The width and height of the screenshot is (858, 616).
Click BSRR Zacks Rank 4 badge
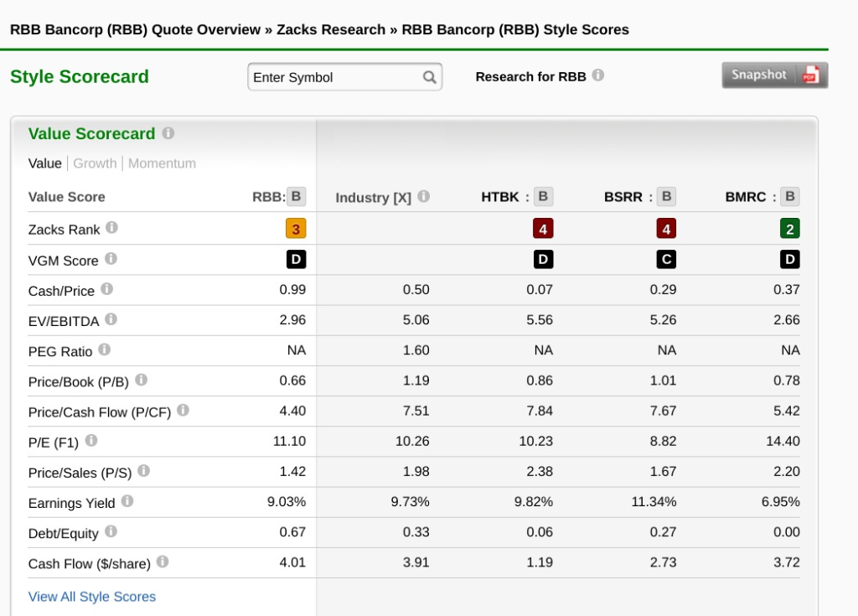(666, 228)
